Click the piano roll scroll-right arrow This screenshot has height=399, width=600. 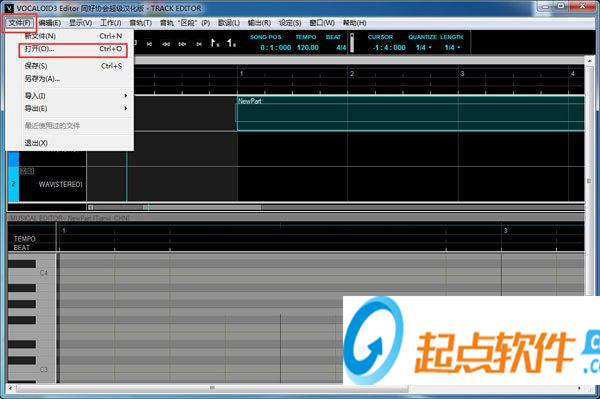tap(579, 388)
